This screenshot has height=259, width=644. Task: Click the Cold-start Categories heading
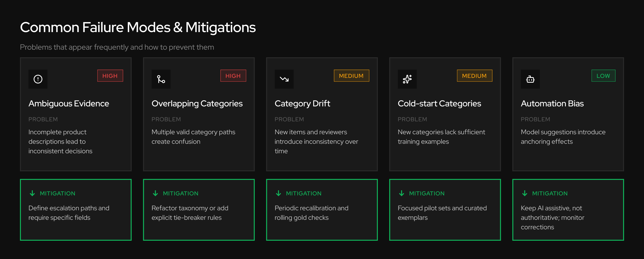point(439,103)
